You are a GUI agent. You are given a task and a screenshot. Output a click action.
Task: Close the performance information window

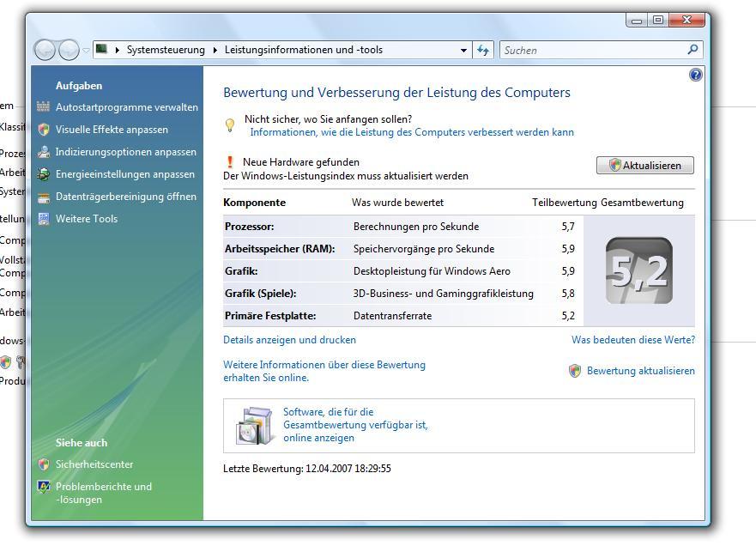tap(687, 21)
